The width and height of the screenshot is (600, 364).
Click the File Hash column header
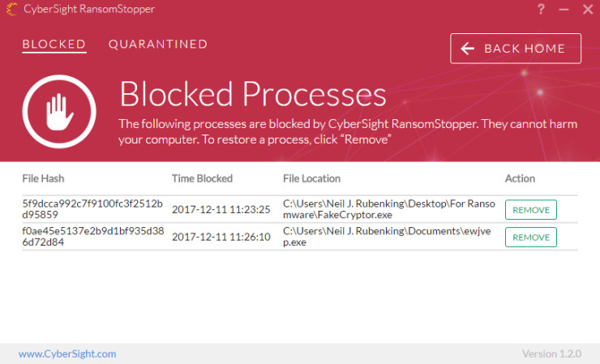43,178
